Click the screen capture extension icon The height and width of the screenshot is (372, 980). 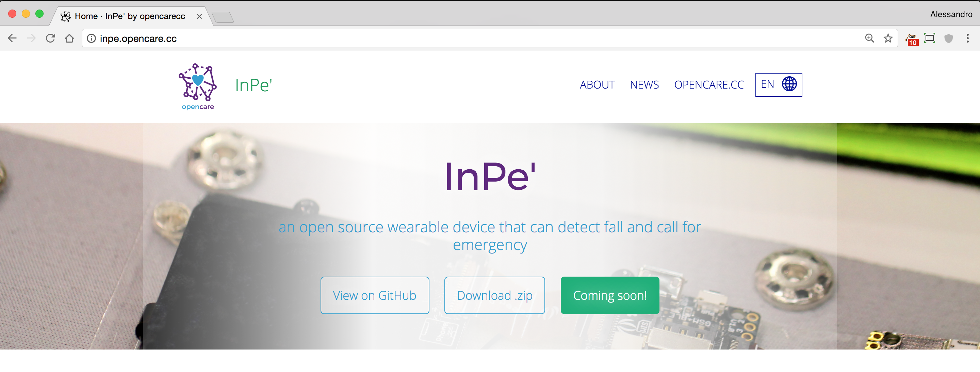(x=930, y=38)
